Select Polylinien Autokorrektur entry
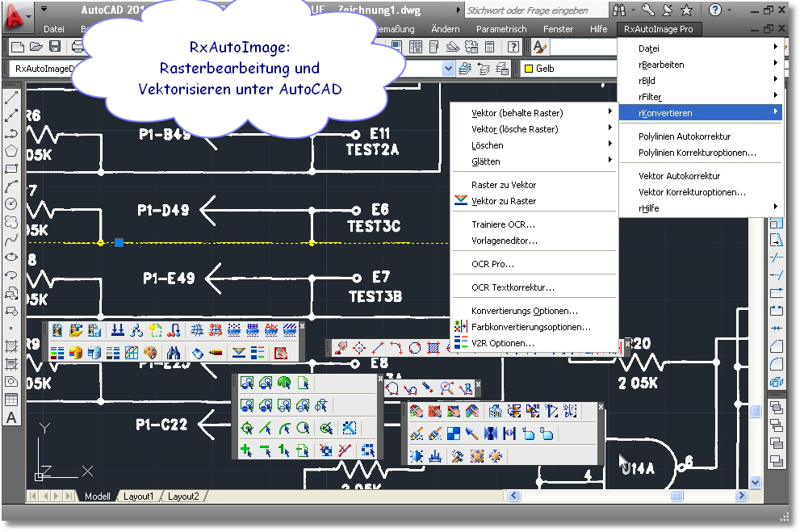The width and height of the screenshot is (800, 532). (701, 136)
